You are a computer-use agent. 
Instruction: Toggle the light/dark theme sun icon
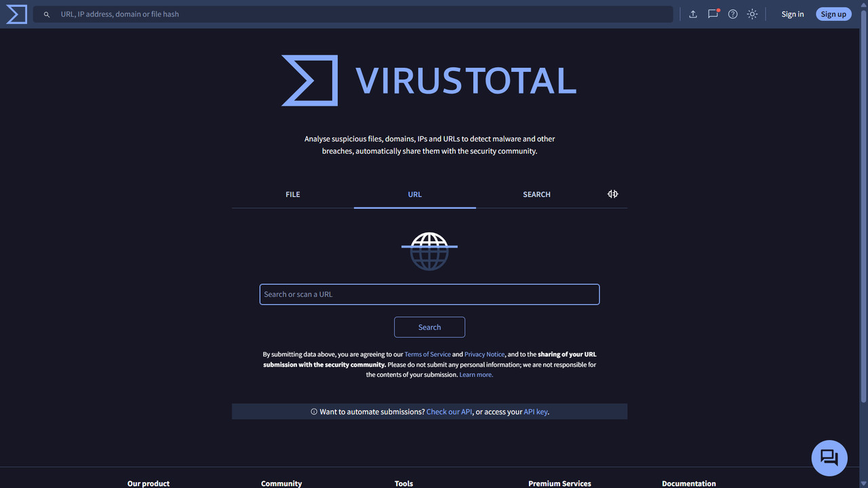coord(752,14)
